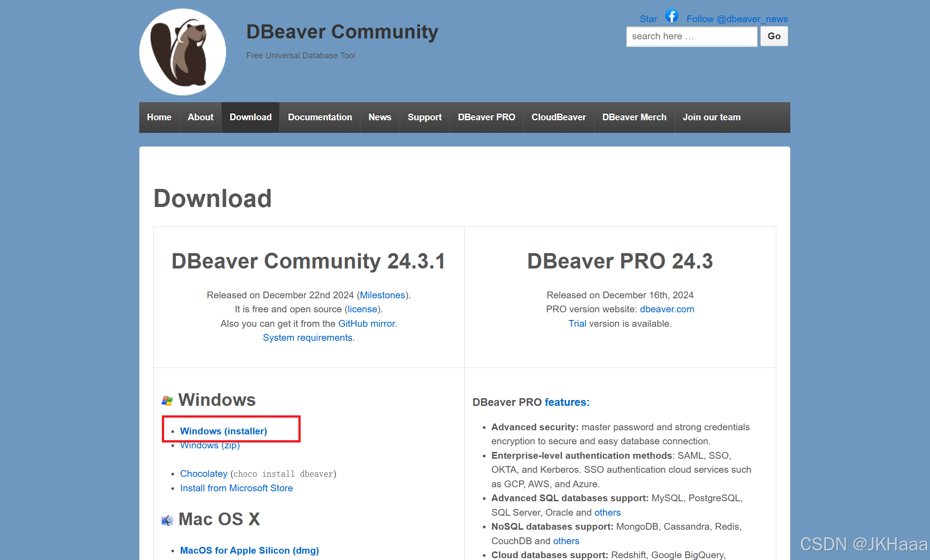Follow @dbeaver_news link
This screenshot has width=930, height=560.
point(737,19)
